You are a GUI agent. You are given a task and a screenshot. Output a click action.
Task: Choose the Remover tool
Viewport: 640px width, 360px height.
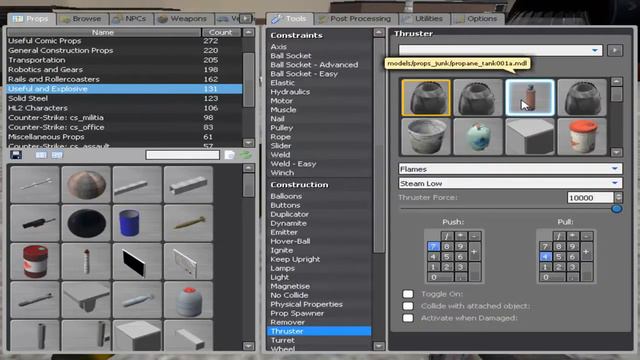287,322
